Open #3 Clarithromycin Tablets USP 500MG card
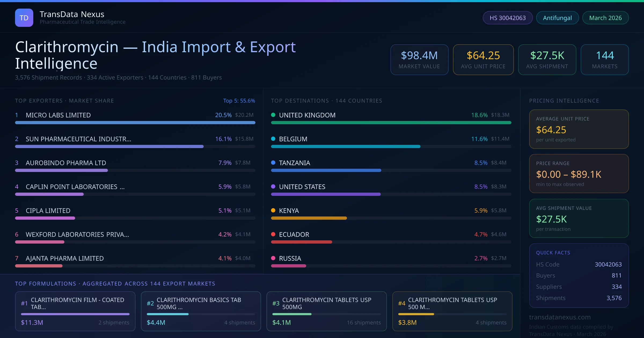Image resolution: width=644 pixels, height=338 pixels. [x=326, y=311]
